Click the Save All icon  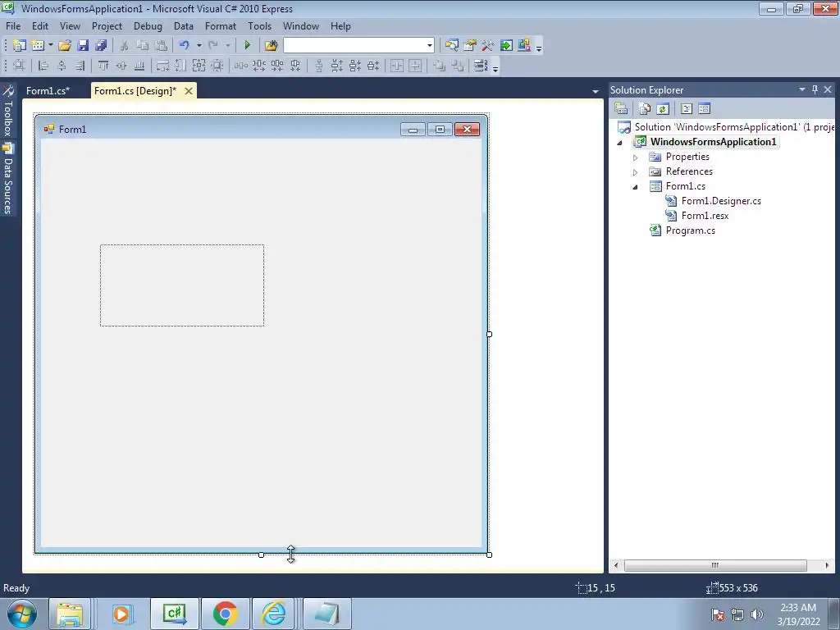click(101, 46)
